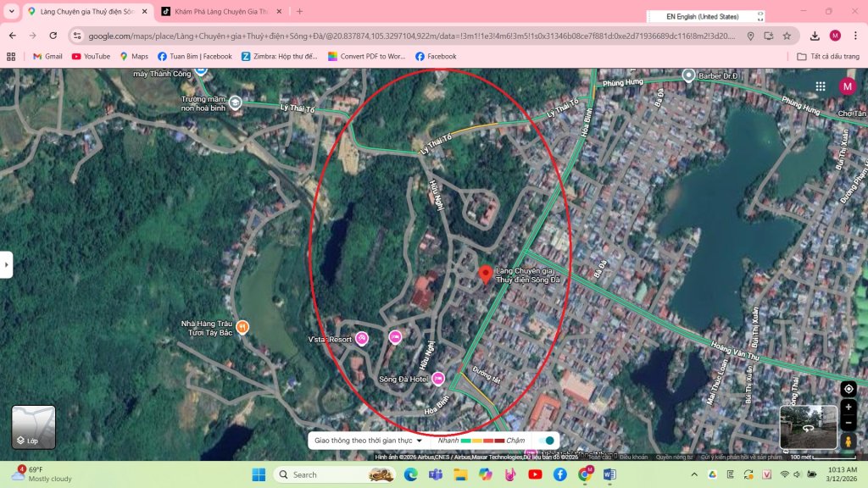Click the taskbar Search box

[334, 474]
